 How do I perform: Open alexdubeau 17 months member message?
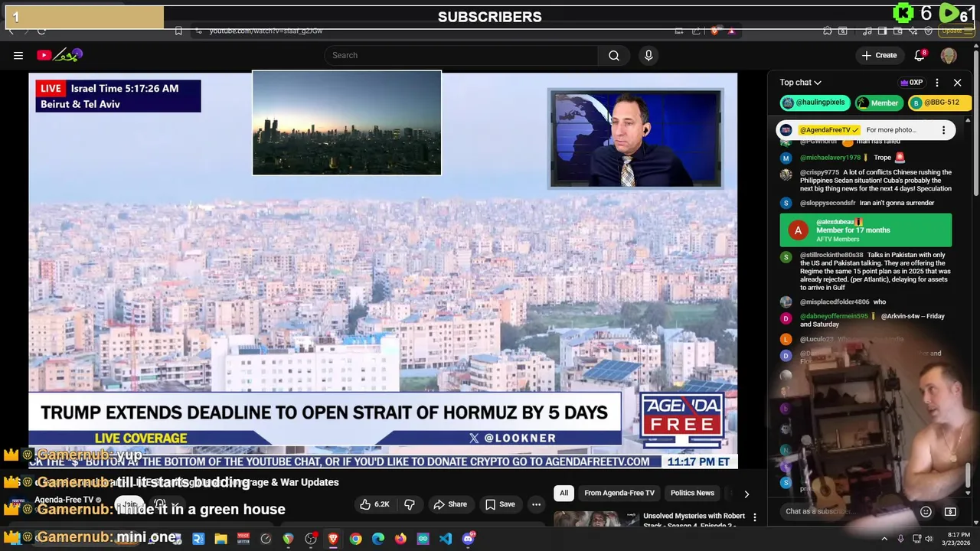click(x=865, y=230)
